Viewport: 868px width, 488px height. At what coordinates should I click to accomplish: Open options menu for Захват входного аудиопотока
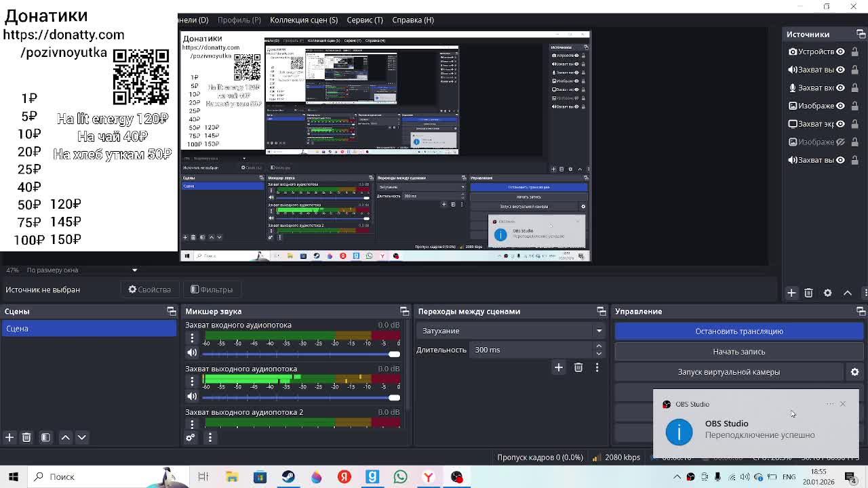192,338
